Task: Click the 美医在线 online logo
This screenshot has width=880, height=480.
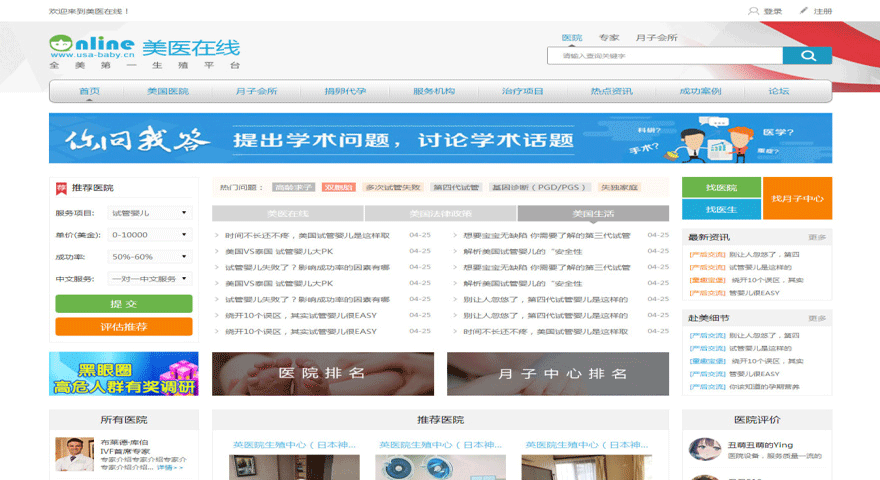Action: pyautogui.click(x=145, y=52)
